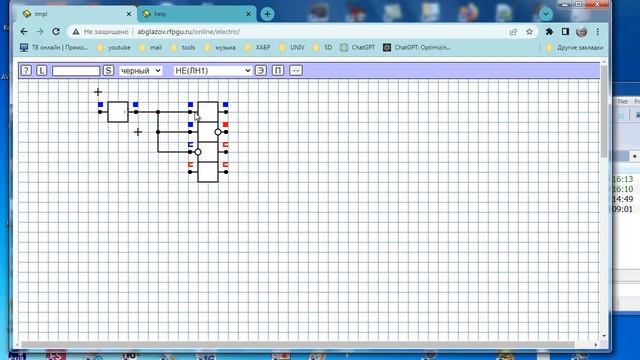
Task: Click the П button in the toolbar
Action: coord(278,71)
